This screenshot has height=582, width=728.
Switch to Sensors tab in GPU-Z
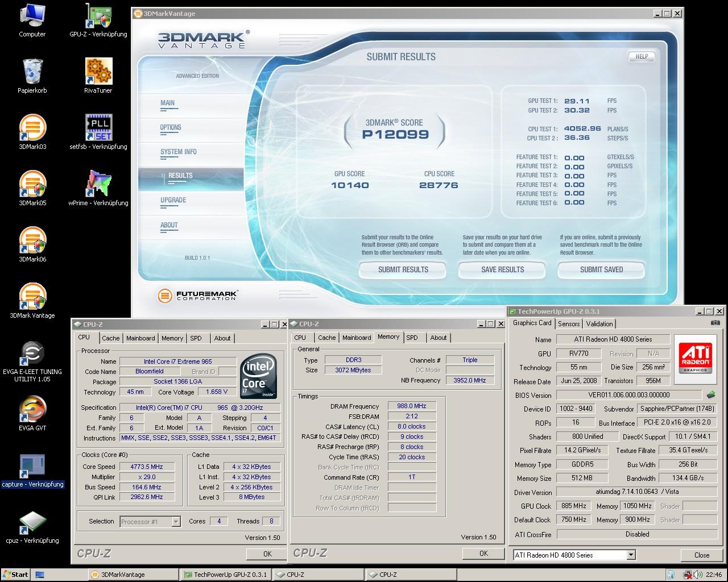click(x=569, y=324)
